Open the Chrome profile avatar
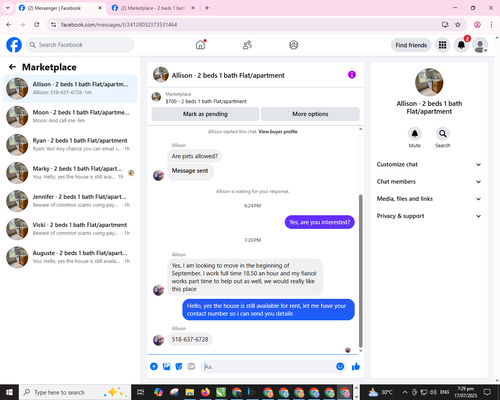Image resolution: width=500 pixels, height=400 pixels. point(477,25)
